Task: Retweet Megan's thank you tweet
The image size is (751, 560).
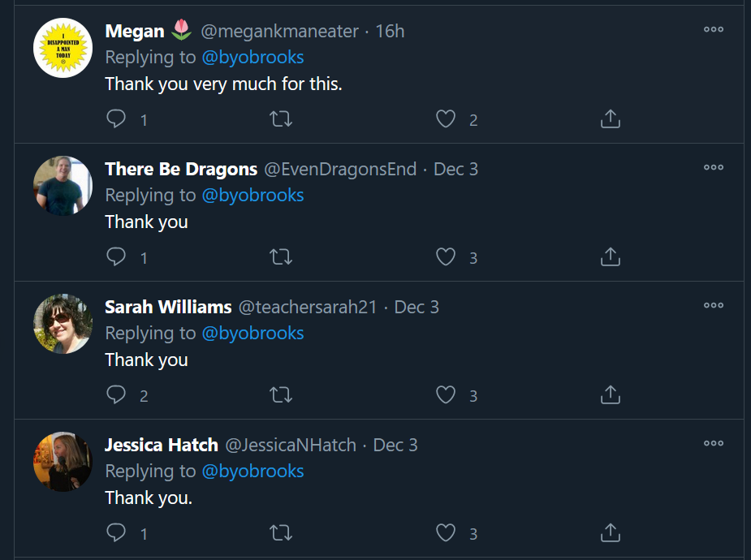Action: (281, 118)
